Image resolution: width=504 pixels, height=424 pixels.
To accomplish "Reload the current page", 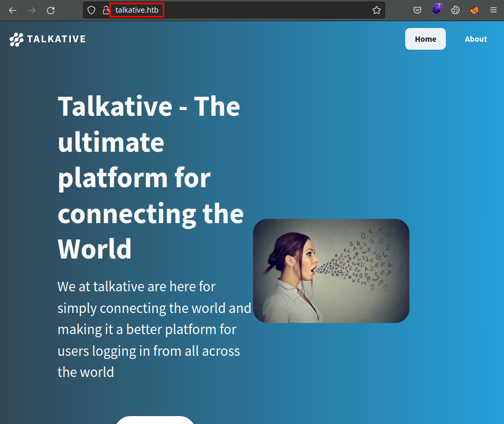I will click(51, 10).
